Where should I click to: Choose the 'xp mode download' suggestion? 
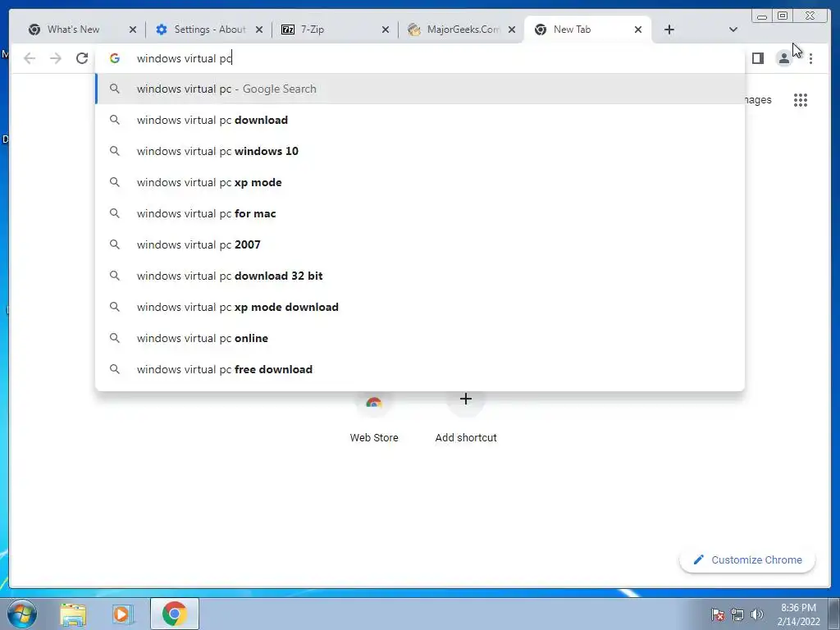click(x=420, y=307)
